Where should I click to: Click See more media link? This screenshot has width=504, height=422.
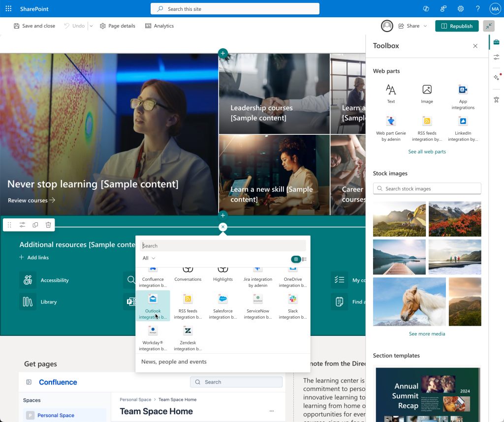427,333
